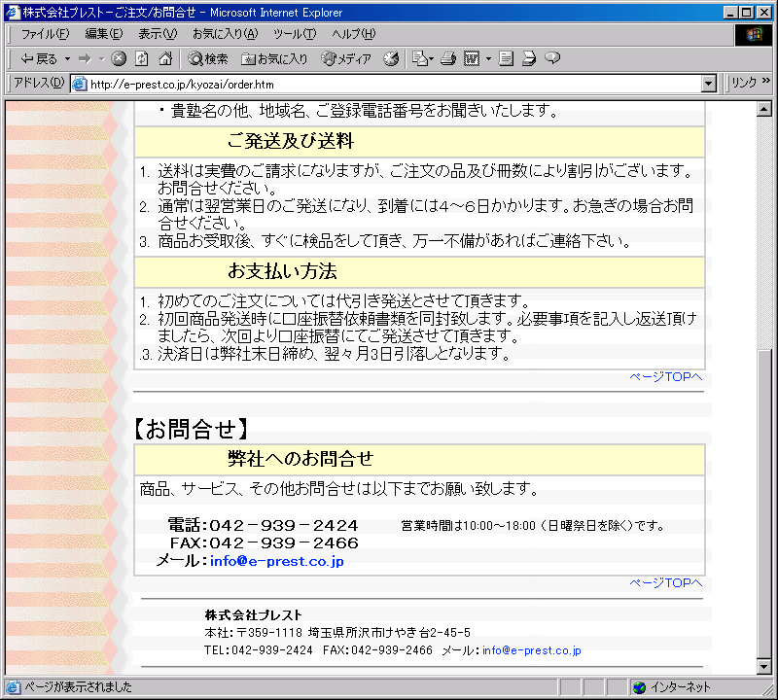Maximize the Internet Explorer window
The height and width of the screenshot is (700, 778).
(746, 13)
